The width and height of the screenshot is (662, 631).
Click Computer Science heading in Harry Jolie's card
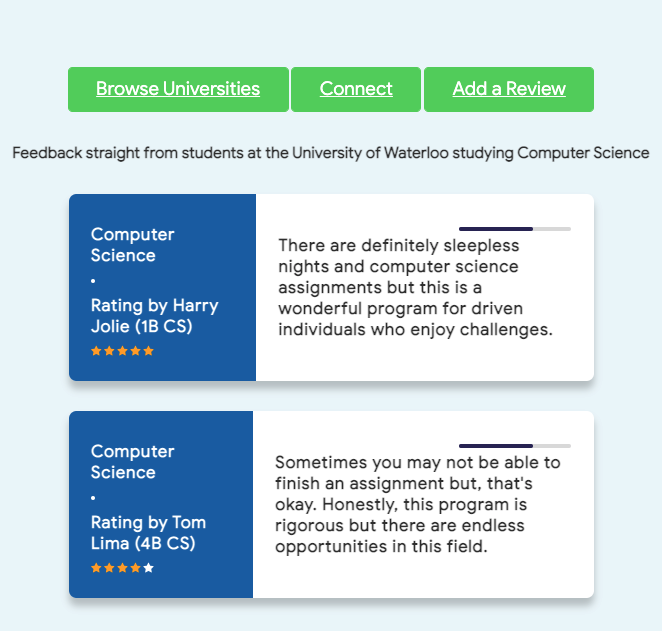[132, 245]
